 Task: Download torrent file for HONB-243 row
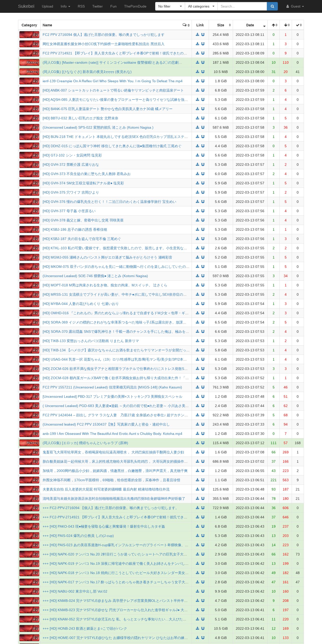pyautogui.click(x=198, y=628)
